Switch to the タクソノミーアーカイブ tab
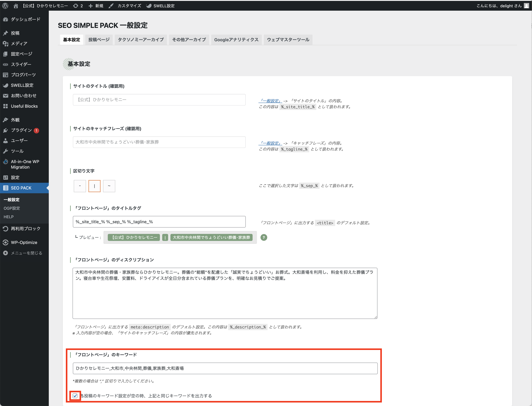532x406 pixels. 141,40
